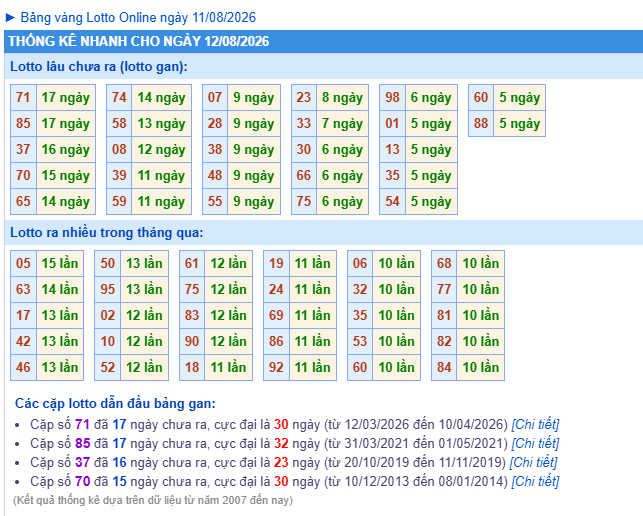643x516 pixels.
Task: Select number 84 with 10 lần
Action: tap(444, 367)
